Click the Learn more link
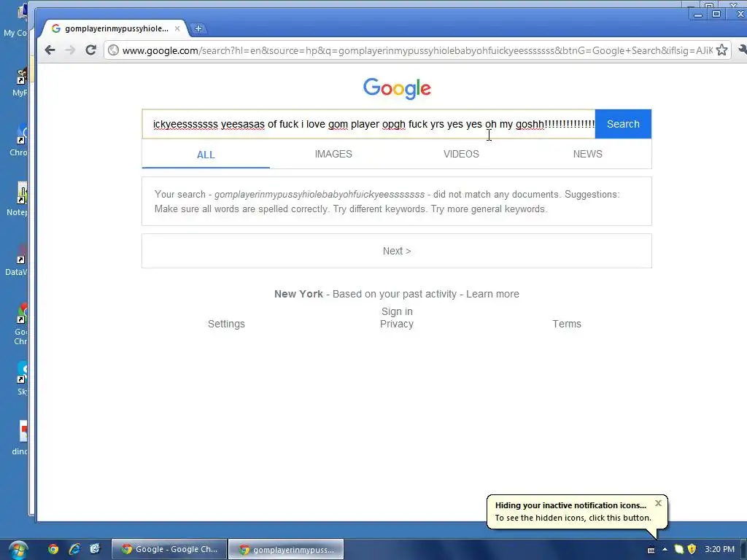 pyautogui.click(x=492, y=294)
